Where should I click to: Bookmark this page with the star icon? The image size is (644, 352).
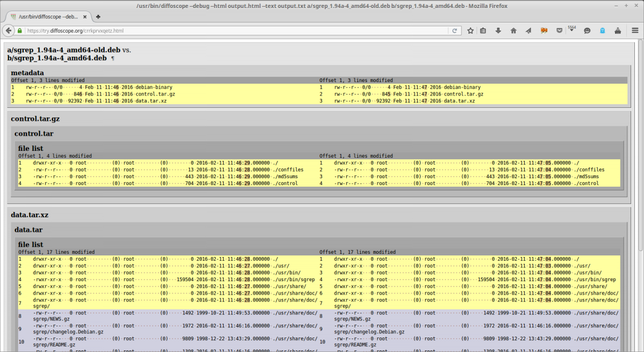[471, 31]
